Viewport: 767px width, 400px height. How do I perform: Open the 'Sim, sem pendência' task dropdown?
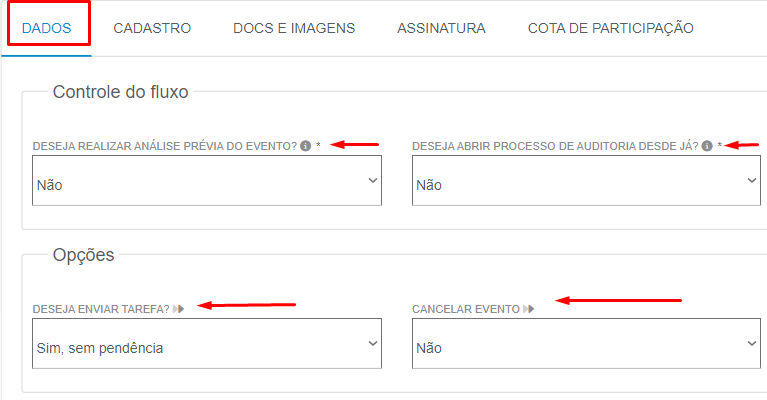pos(207,343)
